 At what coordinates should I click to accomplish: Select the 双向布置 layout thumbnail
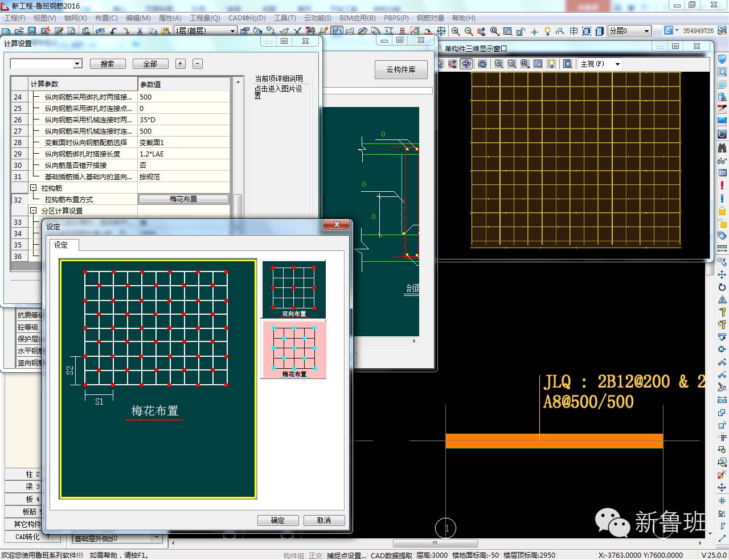(294, 289)
